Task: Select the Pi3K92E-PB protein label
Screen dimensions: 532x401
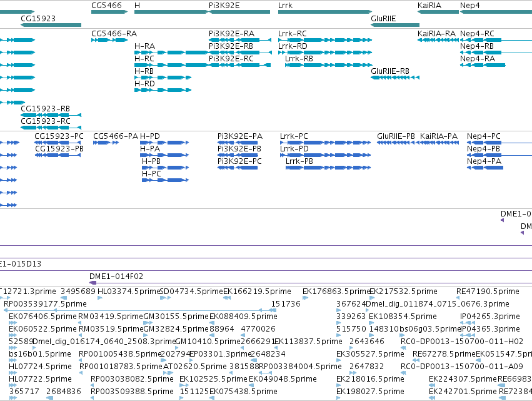Action: 239,149
